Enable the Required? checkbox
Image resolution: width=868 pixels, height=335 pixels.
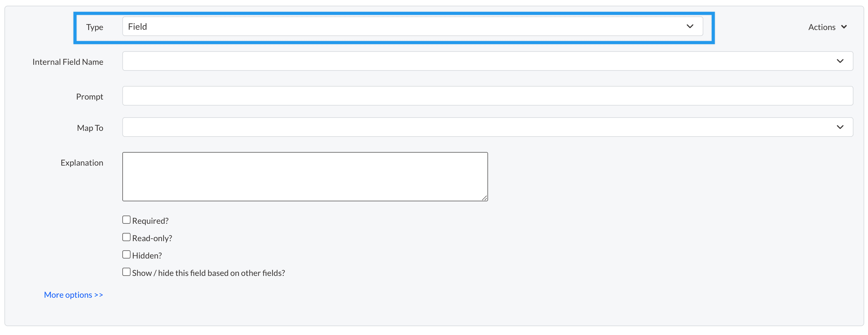pyautogui.click(x=126, y=220)
